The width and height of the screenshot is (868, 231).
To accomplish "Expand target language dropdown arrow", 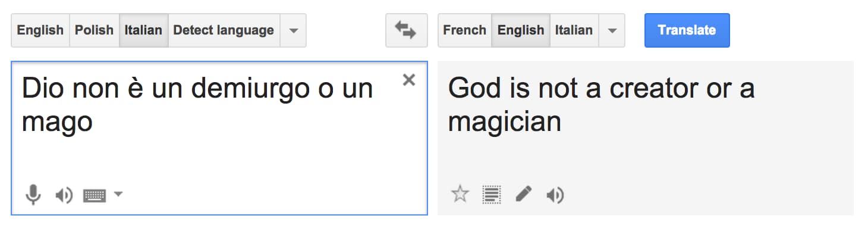I will click(612, 30).
